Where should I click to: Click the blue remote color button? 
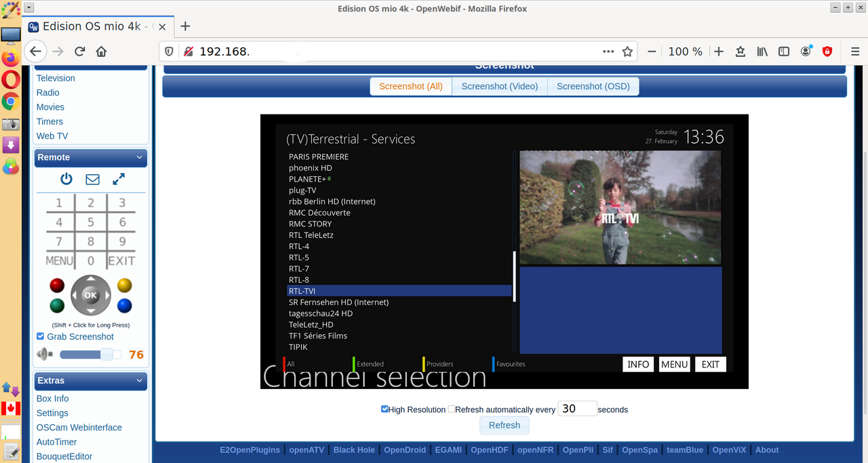[x=124, y=306]
